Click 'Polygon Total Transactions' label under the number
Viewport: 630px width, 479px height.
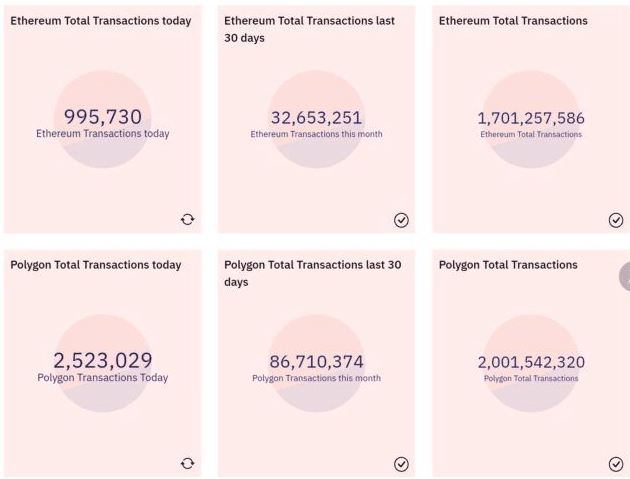pos(531,379)
